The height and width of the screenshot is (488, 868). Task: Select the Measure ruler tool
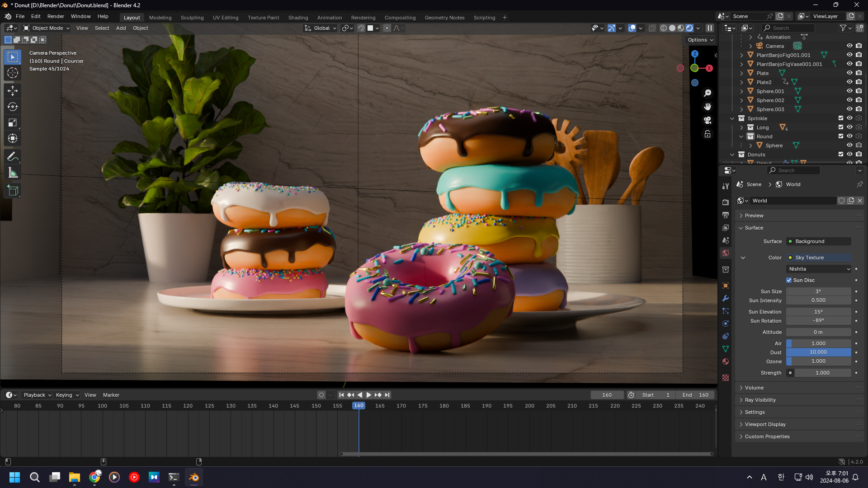(x=13, y=173)
